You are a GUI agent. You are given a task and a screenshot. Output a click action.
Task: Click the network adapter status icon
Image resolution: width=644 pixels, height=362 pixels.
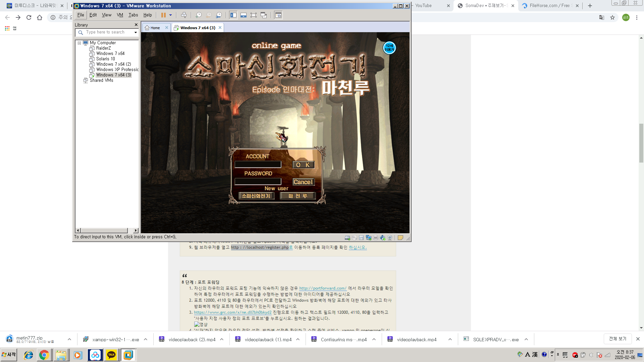pyautogui.click(x=368, y=237)
